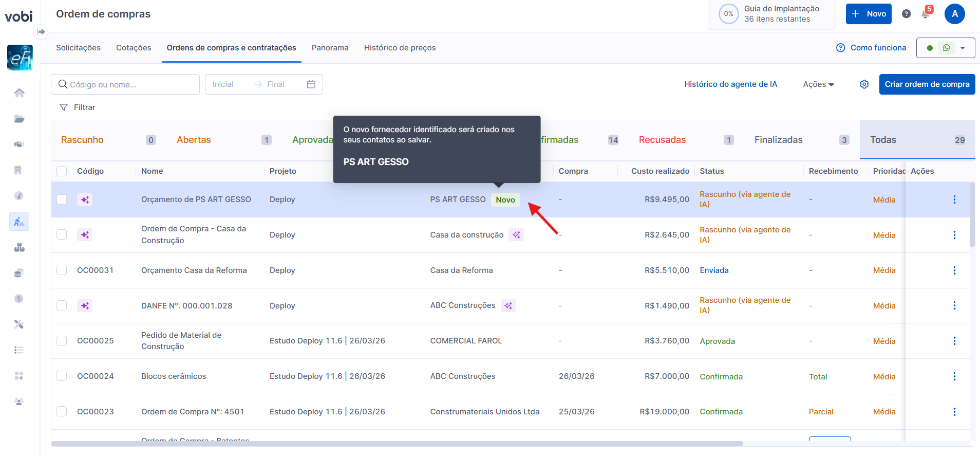Viewport: 980px width, 456px height.
Task: Tick checkbox for Orçamento de PS ART GESSO
Action: [62, 199]
